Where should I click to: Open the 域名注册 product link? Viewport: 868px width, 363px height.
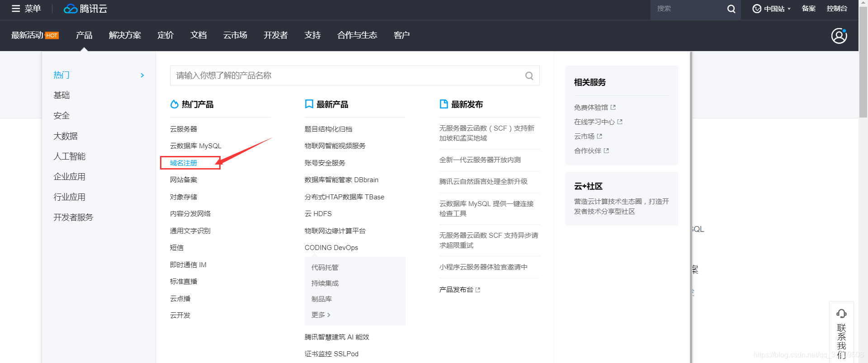pos(184,163)
